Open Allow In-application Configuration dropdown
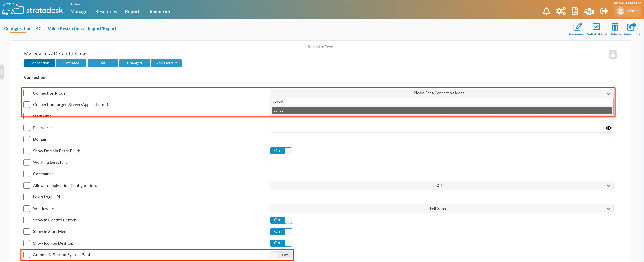Screen dimensions: 644x262 pos(442,186)
